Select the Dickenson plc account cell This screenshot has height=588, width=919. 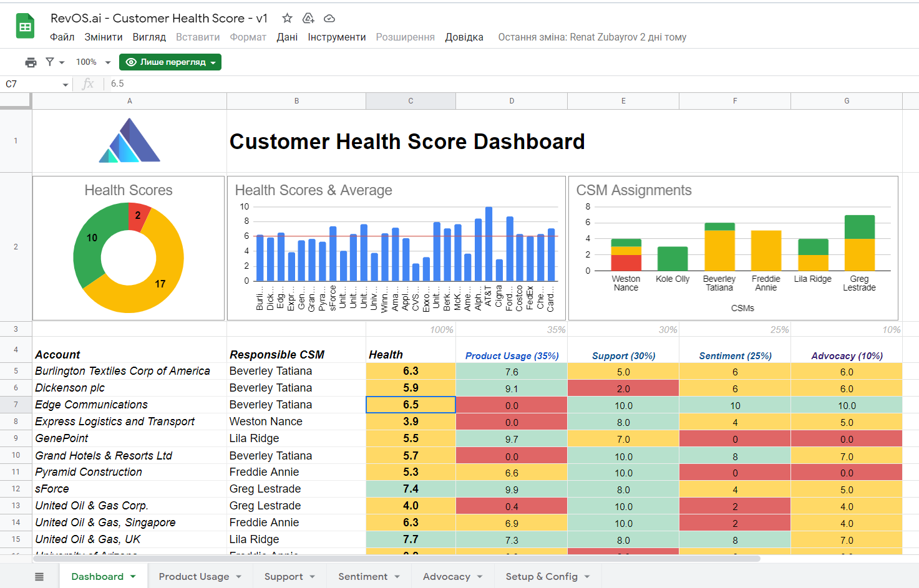[x=130, y=388]
